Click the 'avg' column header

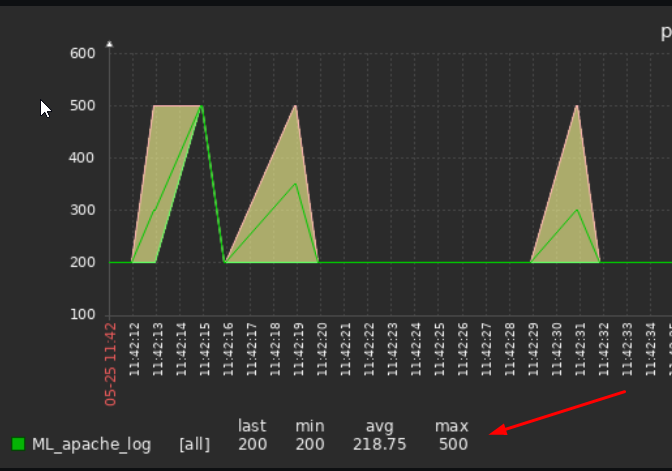tap(379, 427)
